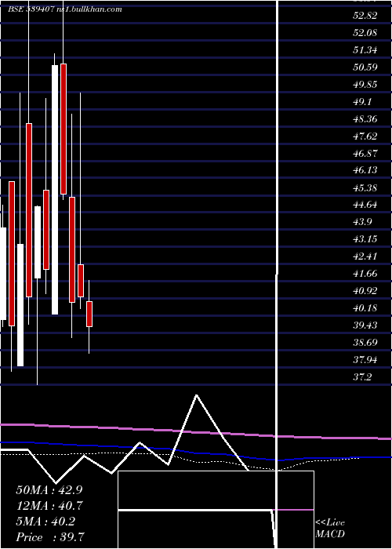This screenshot has width=392, height=549.
Task: Click the 46.13 price axis label
Action: [x=365, y=170]
